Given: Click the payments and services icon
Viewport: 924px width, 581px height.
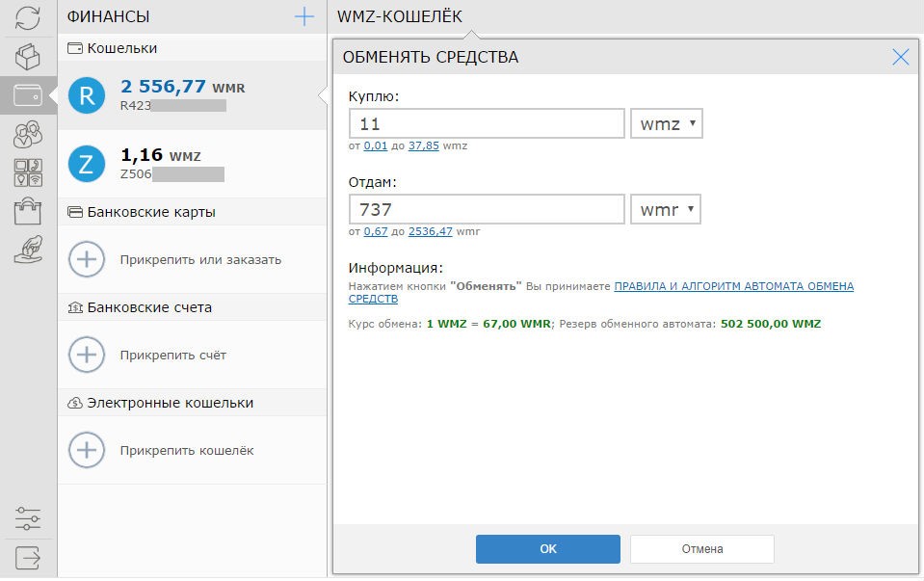Looking at the screenshot, I should (x=28, y=173).
